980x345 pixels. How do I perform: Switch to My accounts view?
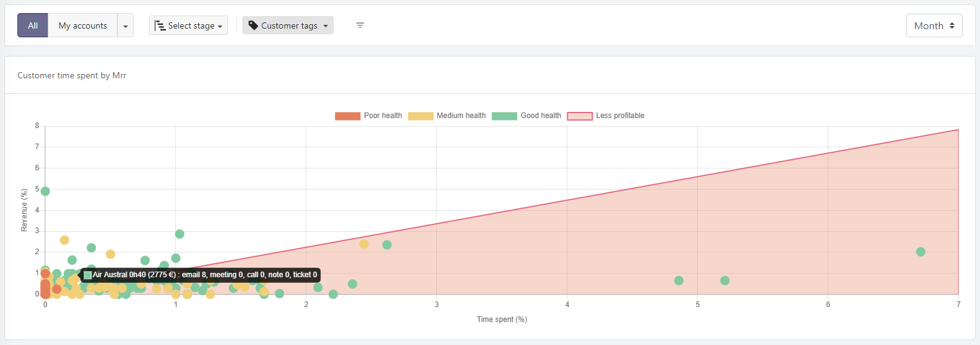click(x=83, y=25)
